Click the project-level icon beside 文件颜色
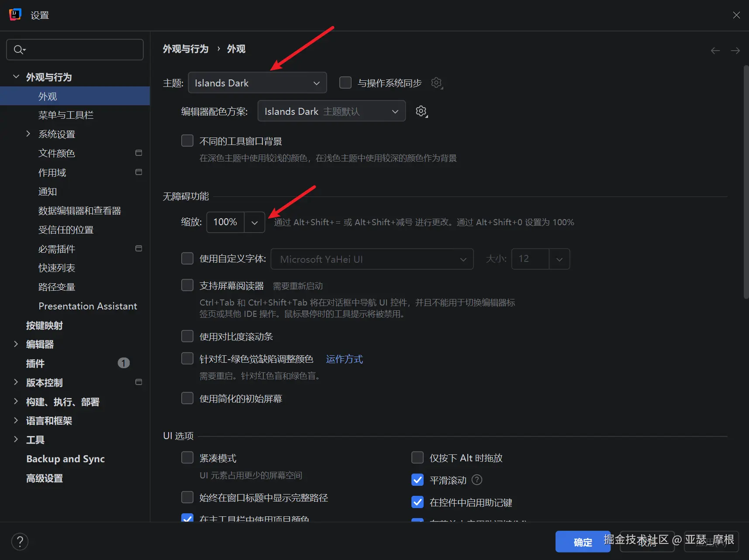Screen dimensions: 749x560 point(139,153)
